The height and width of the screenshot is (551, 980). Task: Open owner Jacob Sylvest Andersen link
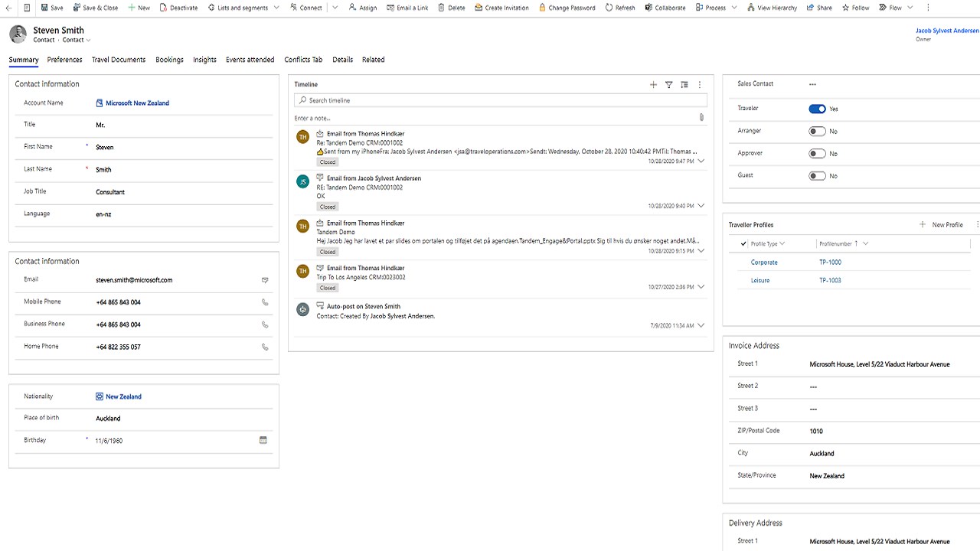(x=947, y=31)
